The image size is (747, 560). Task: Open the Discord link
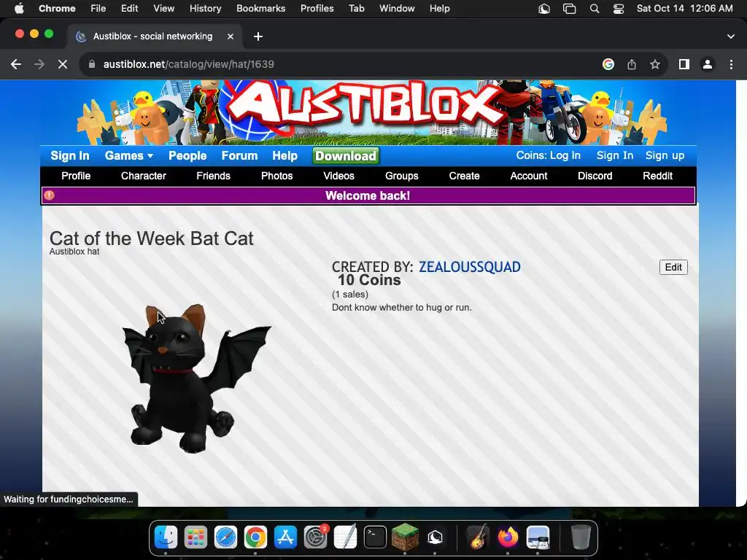pos(595,176)
